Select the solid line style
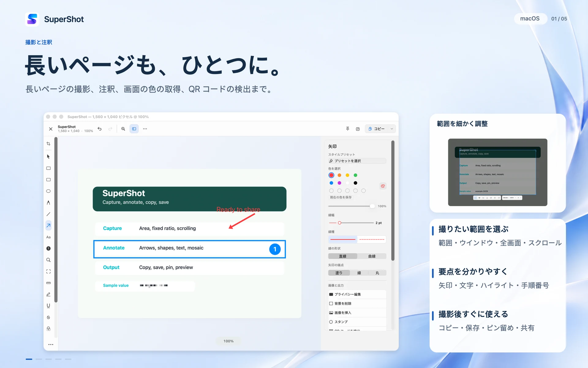Image resolution: width=588 pixels, height=368 pixels. 343,239
